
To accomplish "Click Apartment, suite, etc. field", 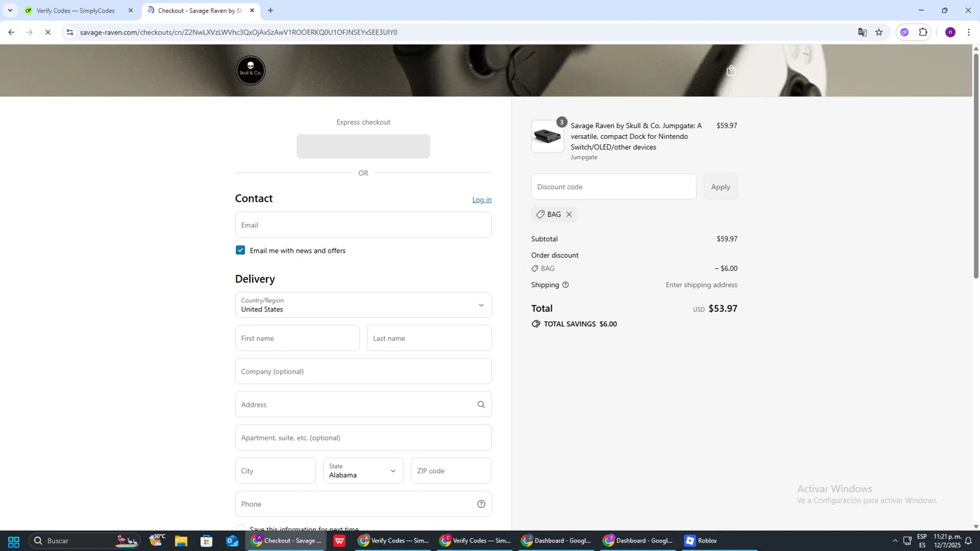I will coord(363,438).
